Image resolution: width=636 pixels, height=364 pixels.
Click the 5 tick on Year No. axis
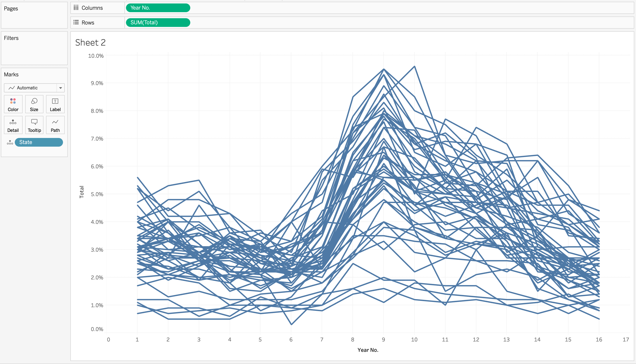coord(260,339)
